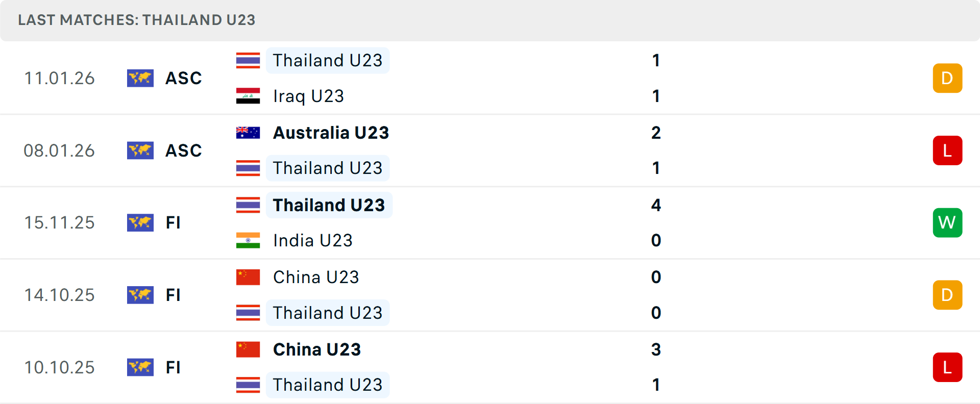Click the green W result badge

tap(947, 222)
